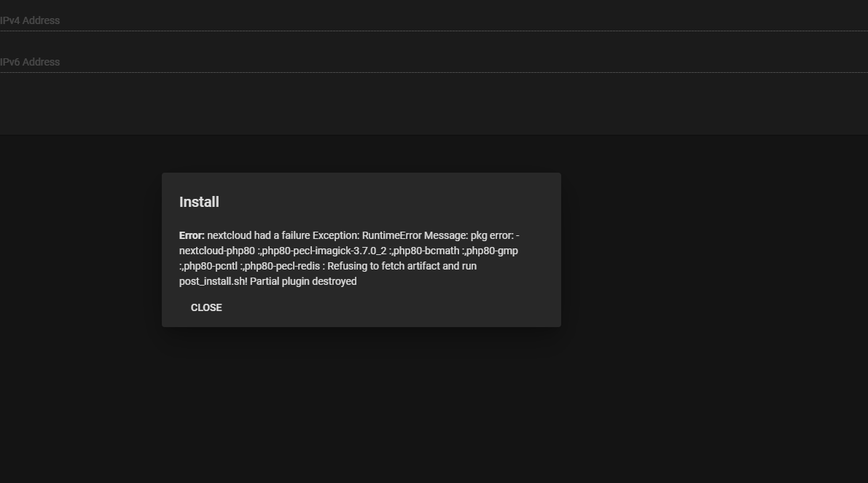Click the bold 'Error:' label
Viewport: 868px width, 483px height.
click(192, 236)
